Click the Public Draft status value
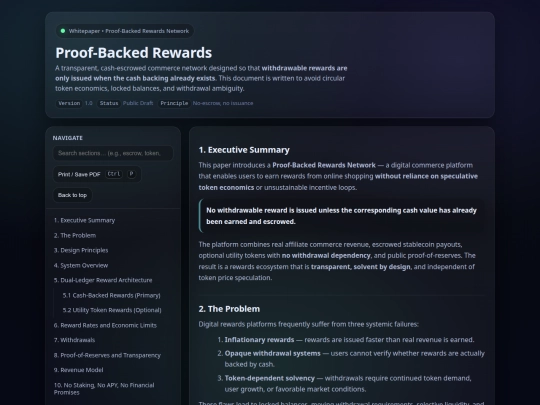The width and height of the screenshot is (540, 405). tap(138, 103)
